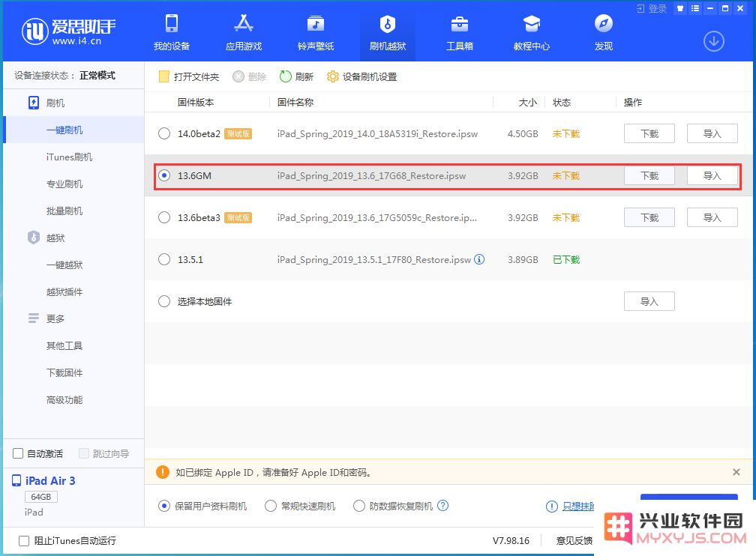Select 保留用户资料刷机 radio option

click(164, 506)
